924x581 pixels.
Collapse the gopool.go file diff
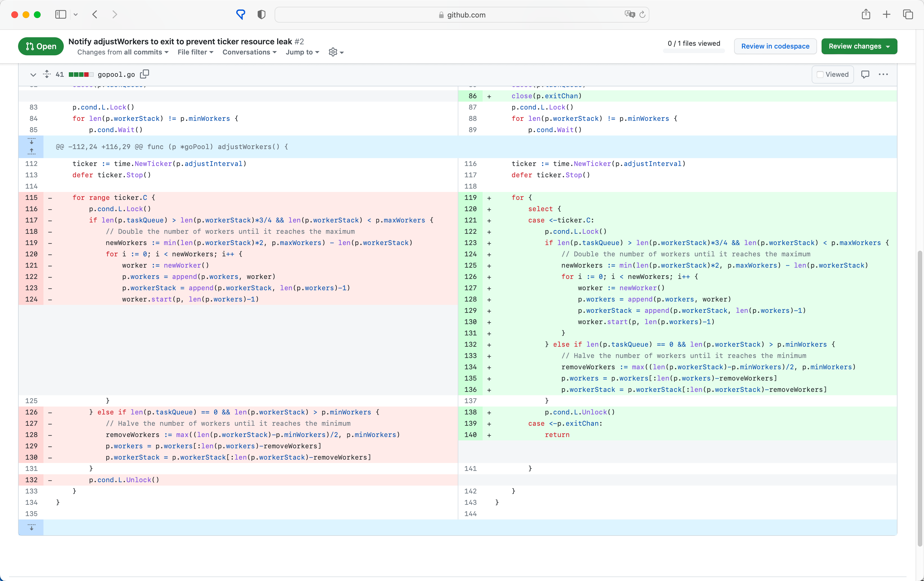coord(33,75)
